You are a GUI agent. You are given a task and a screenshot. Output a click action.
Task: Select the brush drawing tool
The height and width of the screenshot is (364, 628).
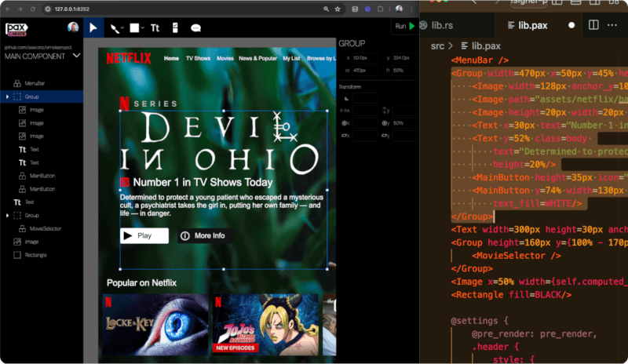[115, 28]
